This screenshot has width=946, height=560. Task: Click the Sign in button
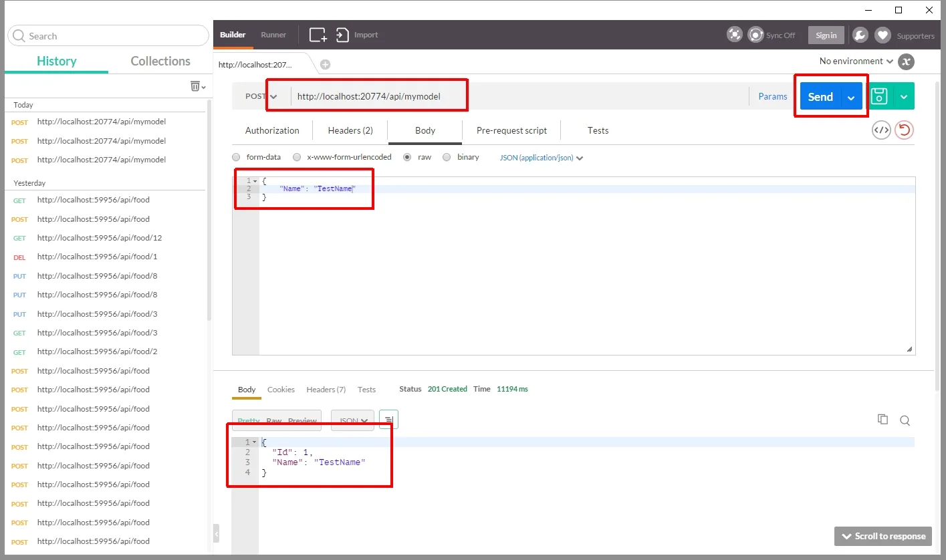pos(826,35)
